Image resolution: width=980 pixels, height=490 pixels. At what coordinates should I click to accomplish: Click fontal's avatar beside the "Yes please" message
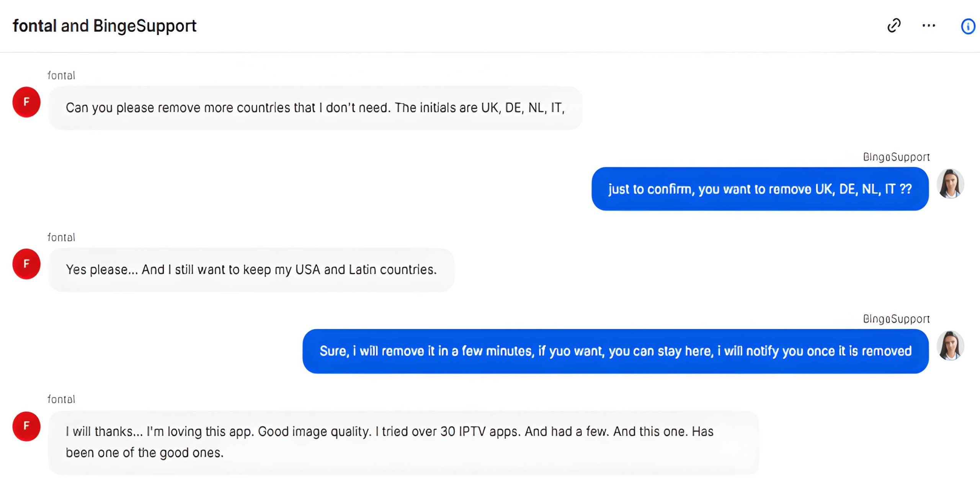pyautogui.click(x=26, y=264)
